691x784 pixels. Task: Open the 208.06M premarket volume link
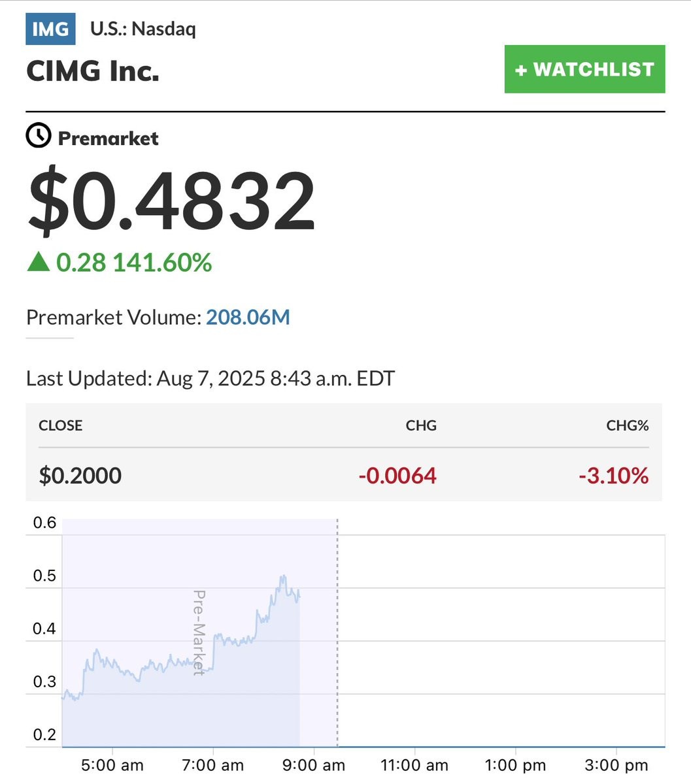click(248, 318)
